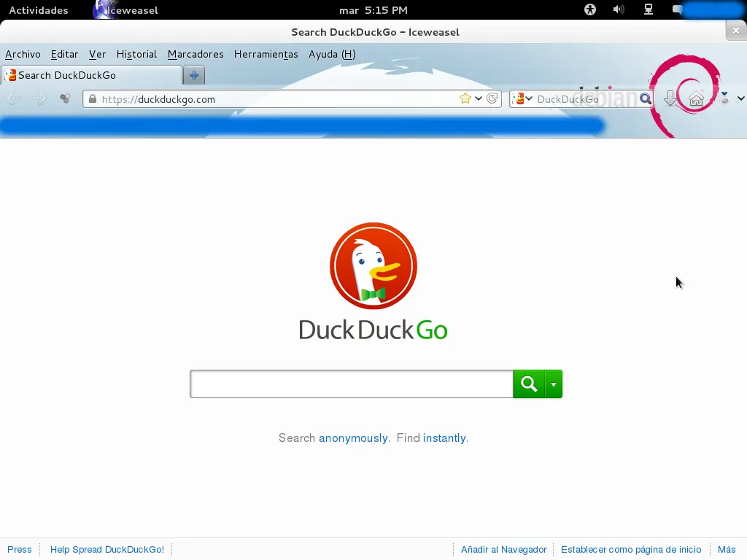747x560 pixels.
Task: Open Help Spread DuckDuckGo! link
Action: click(107, 550)
